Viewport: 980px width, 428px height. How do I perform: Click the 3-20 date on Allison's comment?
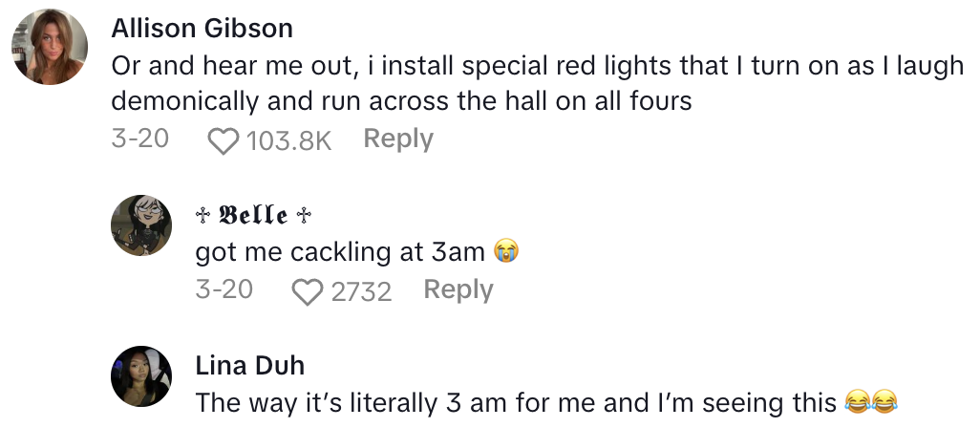[140, 139]
